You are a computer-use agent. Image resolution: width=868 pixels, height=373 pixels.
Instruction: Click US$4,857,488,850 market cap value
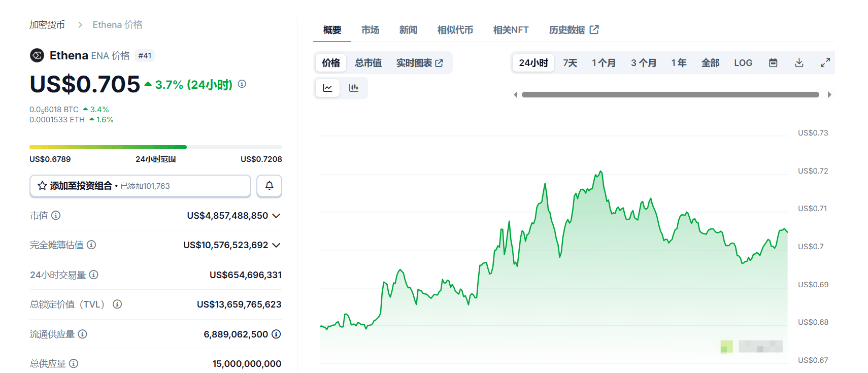click(x=227, y=216)
